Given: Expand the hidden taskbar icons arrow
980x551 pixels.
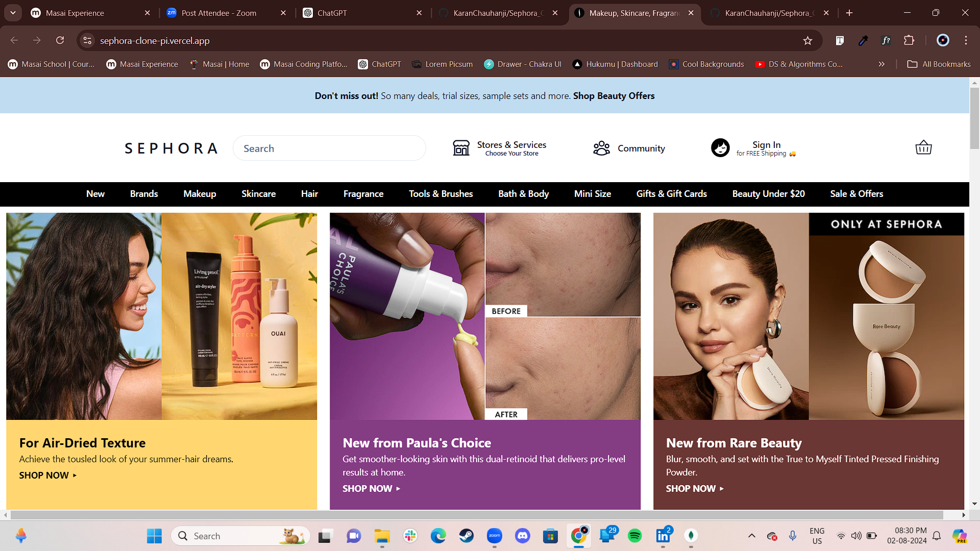Looking at the screenshot, I should [752, 536].
